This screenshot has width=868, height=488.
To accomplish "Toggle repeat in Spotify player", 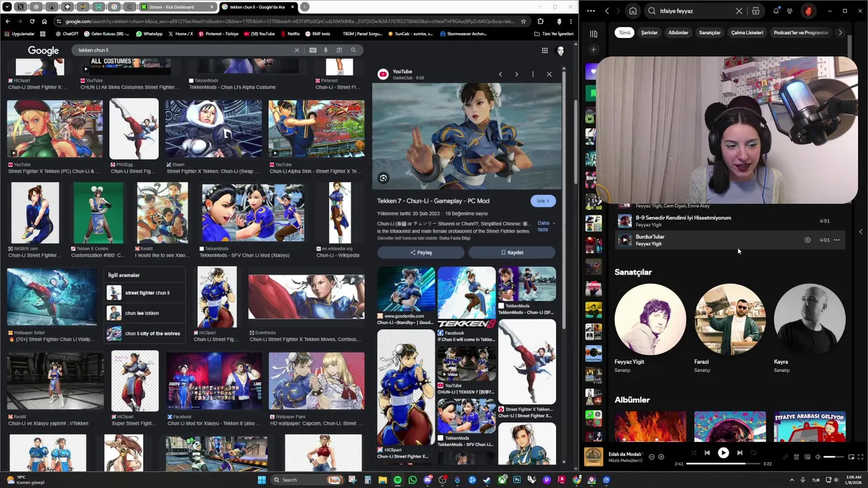I will pyautogui.click(x=754, y=453).
